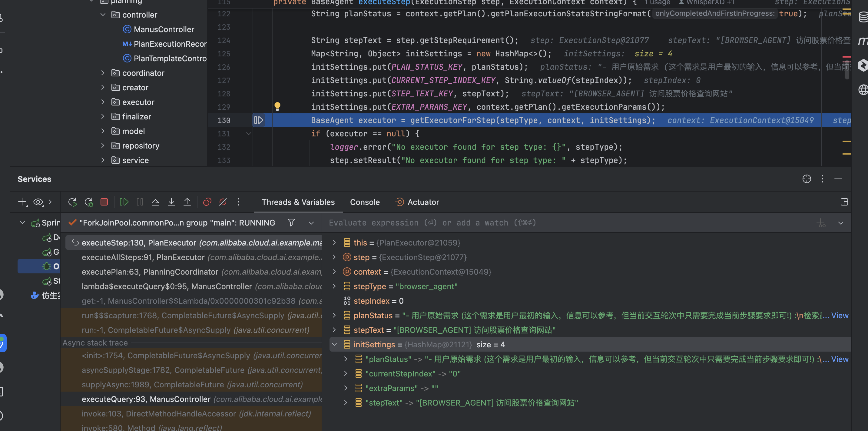
Task: Click the Resume Program debug icon
Action: point(124,202)
